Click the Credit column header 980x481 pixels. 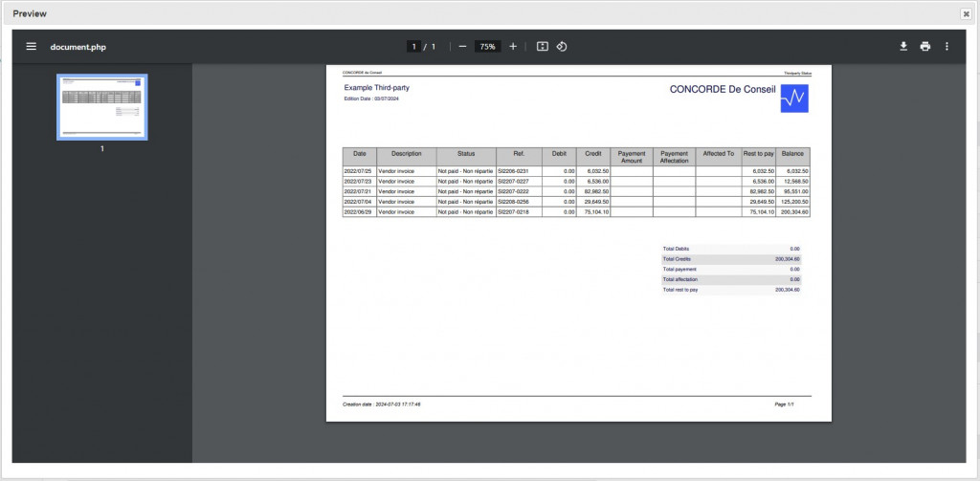tap(593, 157)
